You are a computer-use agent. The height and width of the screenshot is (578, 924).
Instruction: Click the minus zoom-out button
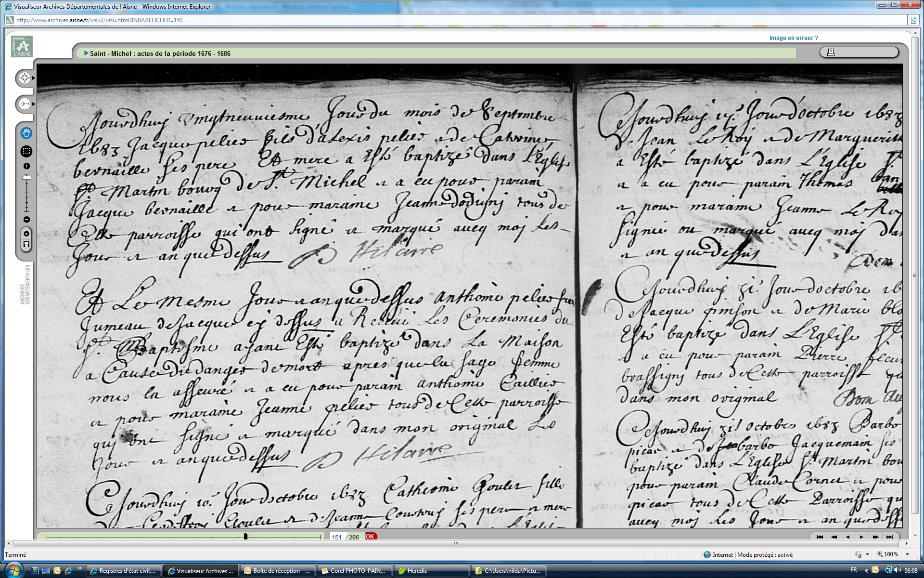26,220
